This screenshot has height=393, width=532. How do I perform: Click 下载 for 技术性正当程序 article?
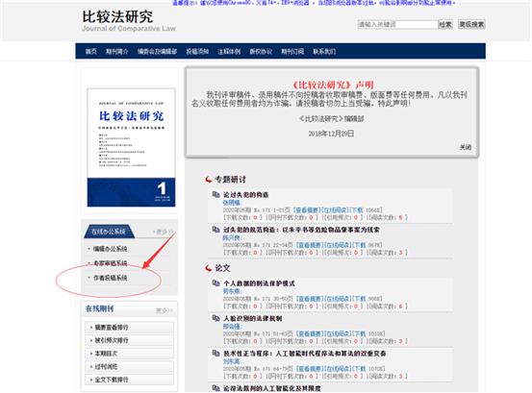coord(359,369)
